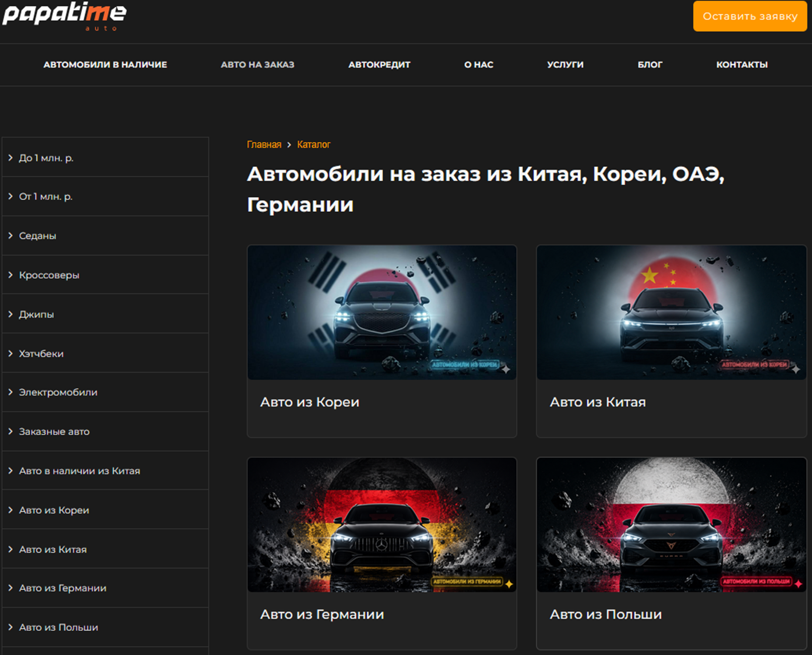Open the Седаны sidebar category
Screen dimensions: 812x655
point(38,235)
